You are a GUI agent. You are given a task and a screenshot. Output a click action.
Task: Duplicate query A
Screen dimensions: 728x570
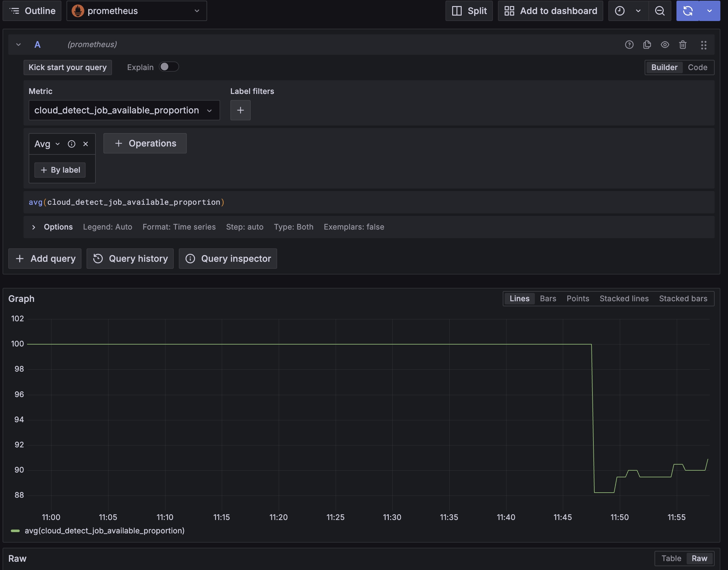[x=647, y=45]
